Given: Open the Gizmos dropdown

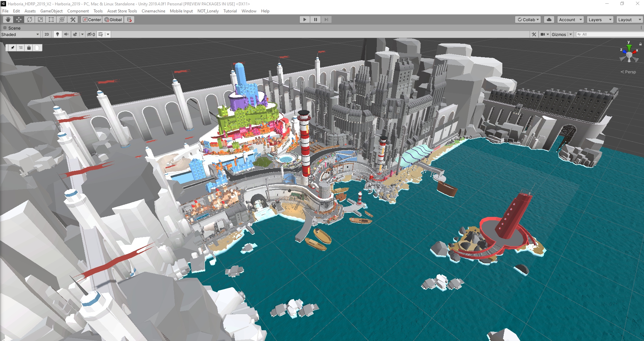Looking at the screenshot, I should 560,34.
